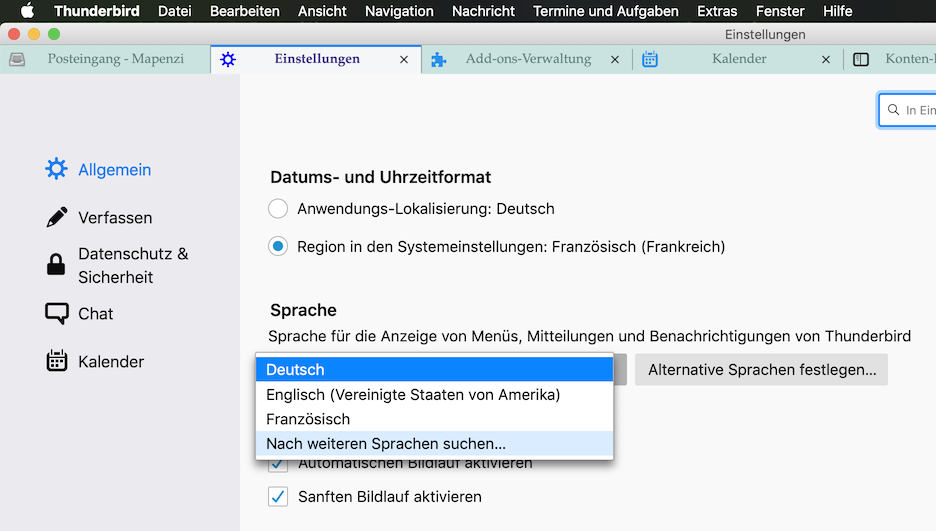936x531 pixels.
Task: Open the Navigation menu
Action: point(399,11)
